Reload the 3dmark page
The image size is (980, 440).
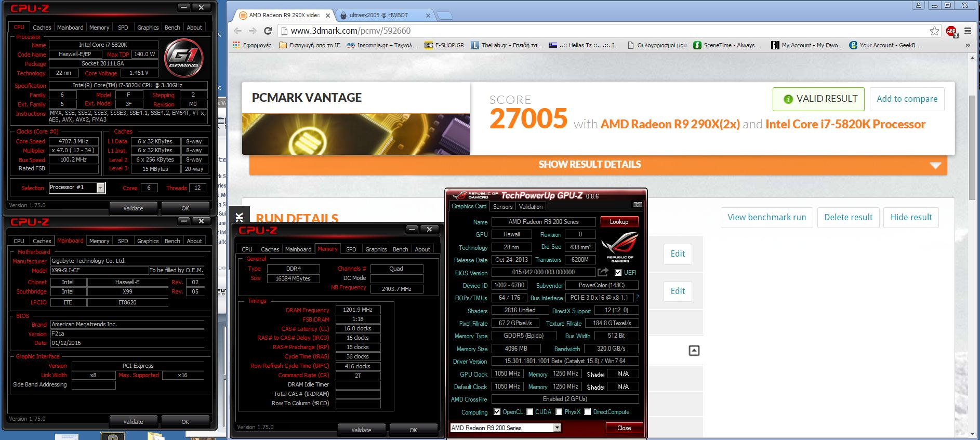click(268, 31)
